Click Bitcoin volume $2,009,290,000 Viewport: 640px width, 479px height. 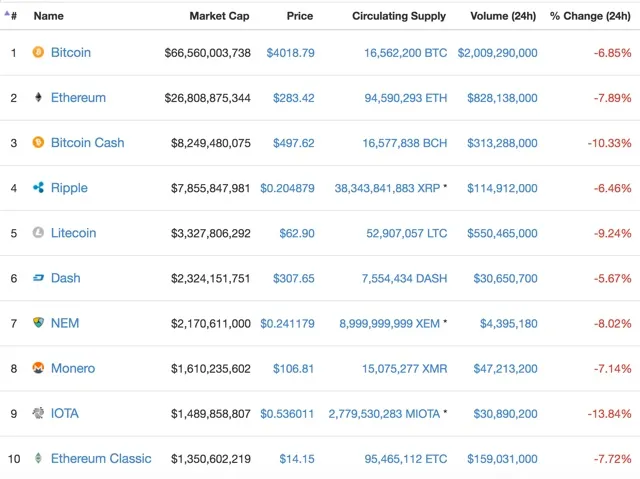click(x=497, y=53)
